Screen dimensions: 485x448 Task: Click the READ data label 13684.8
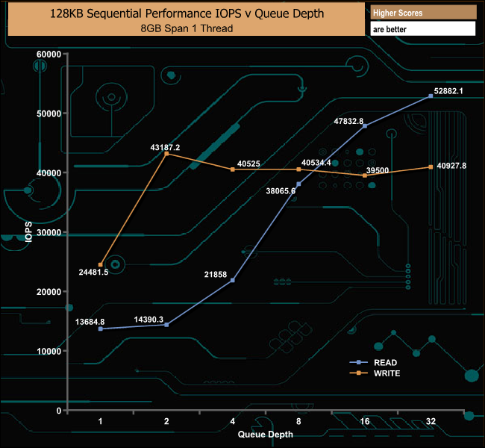[x=90, y=322]
